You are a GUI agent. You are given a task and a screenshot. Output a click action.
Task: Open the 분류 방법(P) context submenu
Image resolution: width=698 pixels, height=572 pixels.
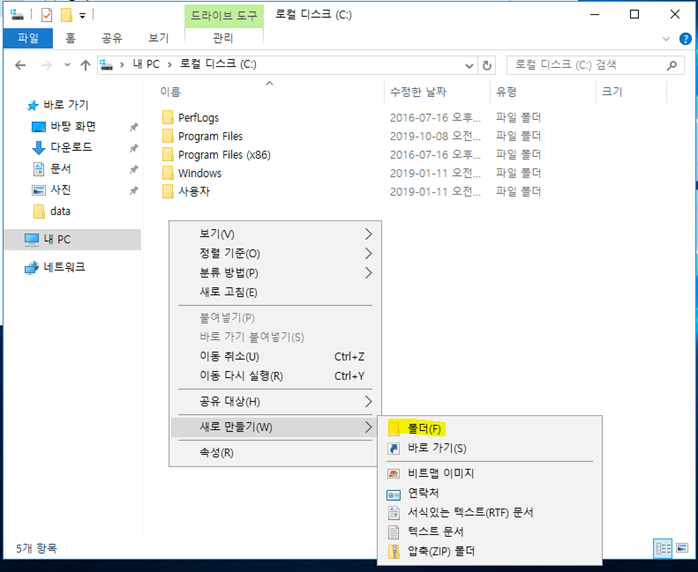pyautogui.click(x=275, y=273)
